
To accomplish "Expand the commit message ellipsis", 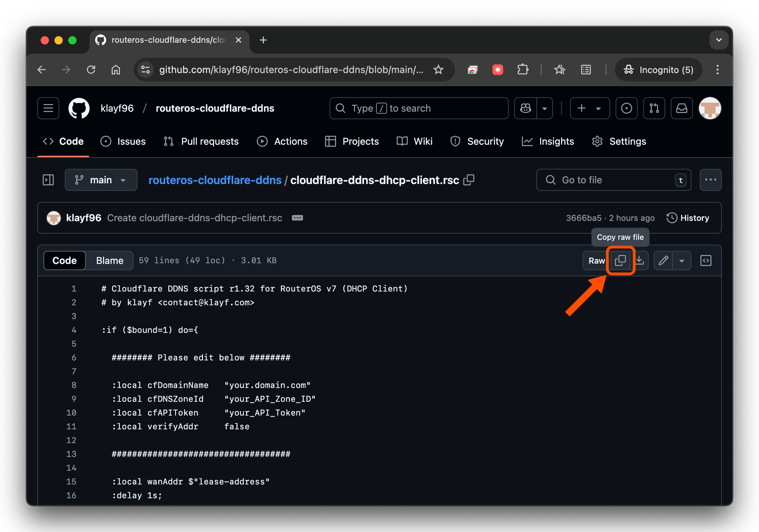I will click(297, 218).
